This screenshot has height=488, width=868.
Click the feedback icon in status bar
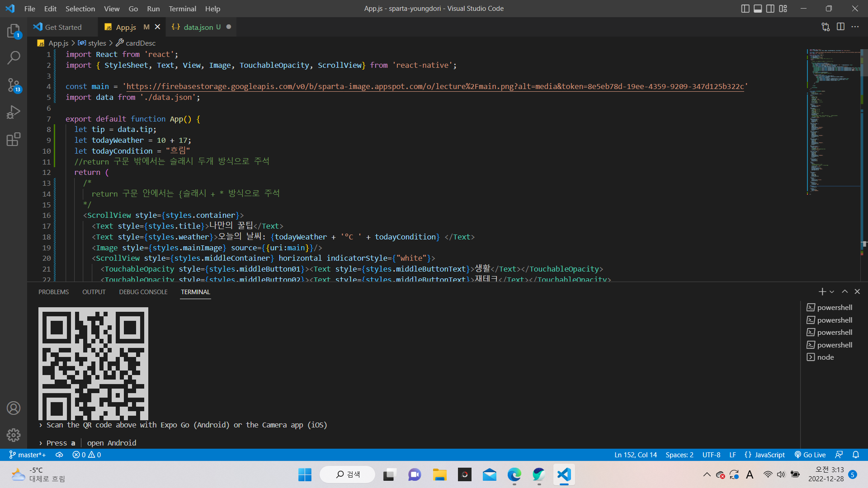click(x=839, y=455)
